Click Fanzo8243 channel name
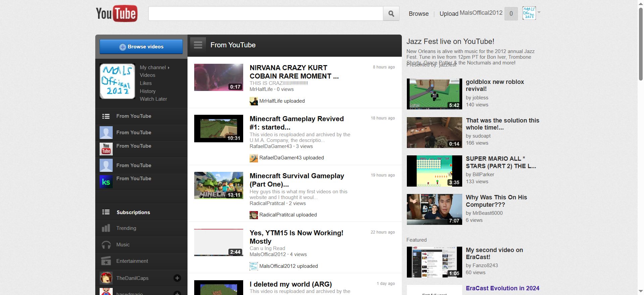 click(485, 265)
